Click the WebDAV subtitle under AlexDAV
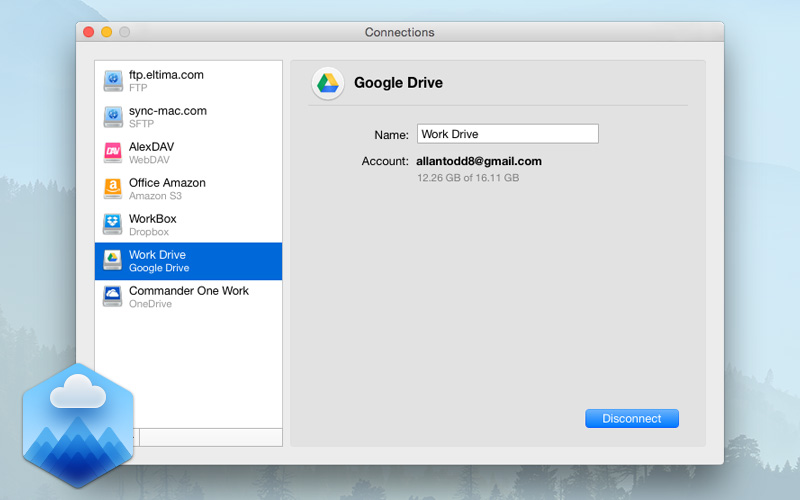 pos(149,160)
